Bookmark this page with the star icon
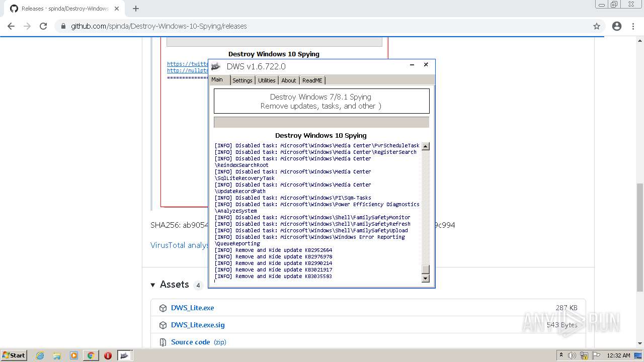Image resolution: width=644 pixels, height=362 pixels. click(597, 26)
